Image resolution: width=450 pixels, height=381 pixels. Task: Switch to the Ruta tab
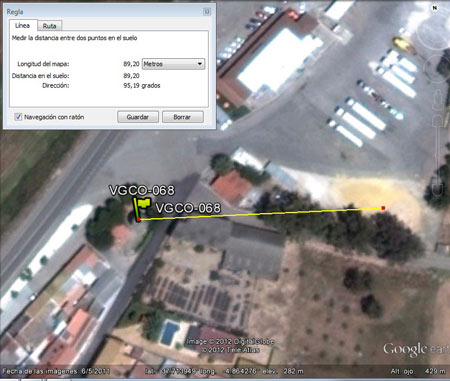pos(49,26)
